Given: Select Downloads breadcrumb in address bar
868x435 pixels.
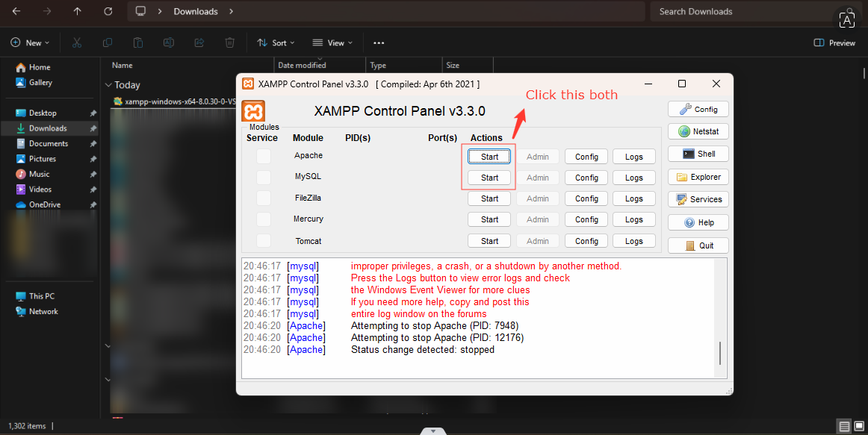Looking at the screenshot, I should coord(196,11).
